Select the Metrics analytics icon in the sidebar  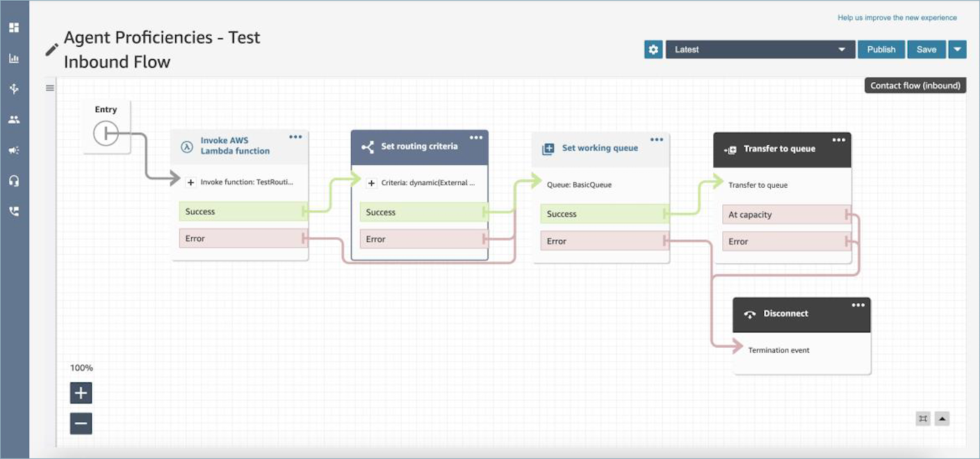click(x=13, y=58)
